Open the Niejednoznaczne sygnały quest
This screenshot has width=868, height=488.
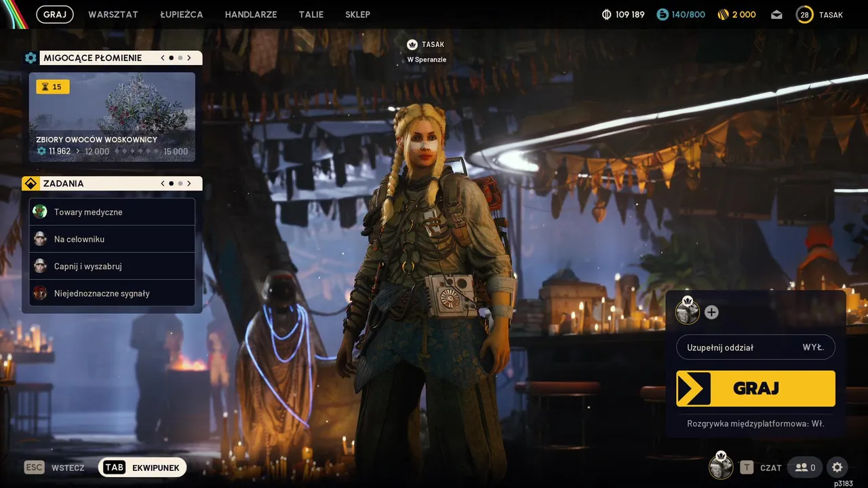click(x=112, y=293)
